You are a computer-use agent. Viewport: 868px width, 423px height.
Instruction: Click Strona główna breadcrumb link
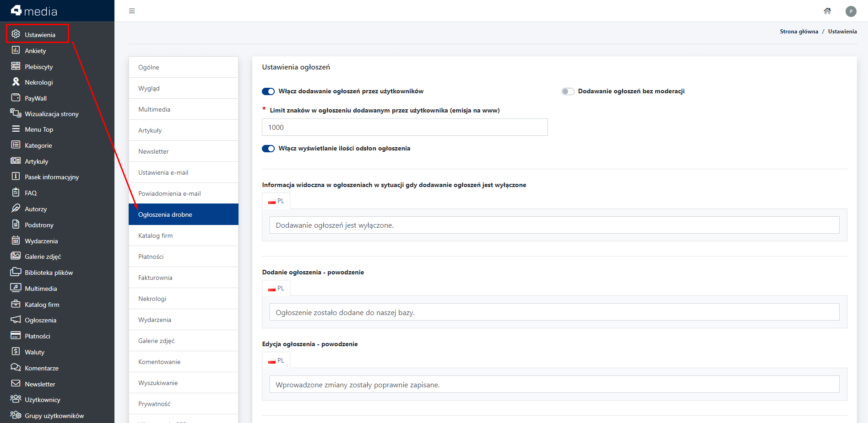[799, 32]
